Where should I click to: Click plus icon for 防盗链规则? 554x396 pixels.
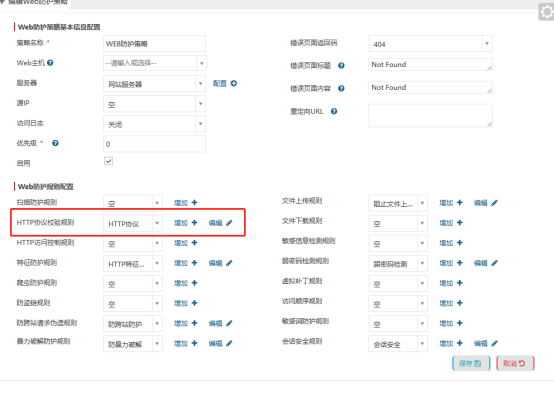[194, 303]
